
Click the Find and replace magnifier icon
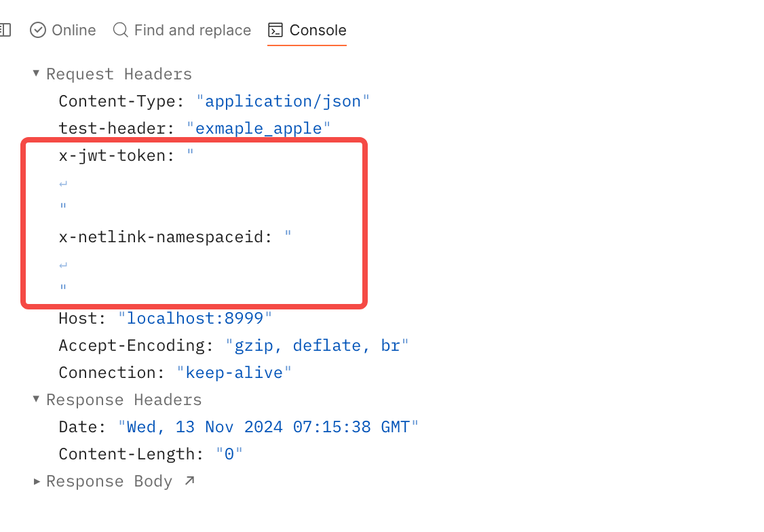[x=120, y=30]
